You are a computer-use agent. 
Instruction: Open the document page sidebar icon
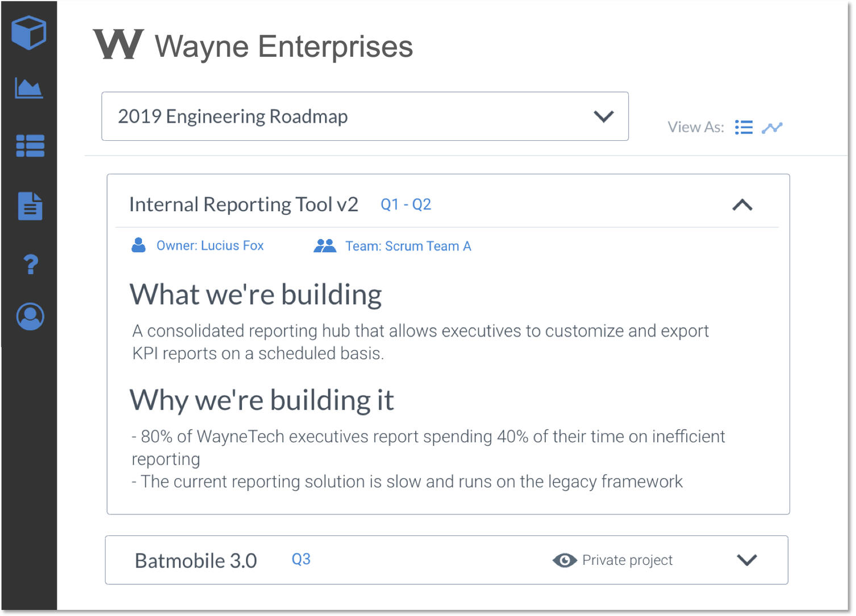pyautogui.click(x=30, y=206)
